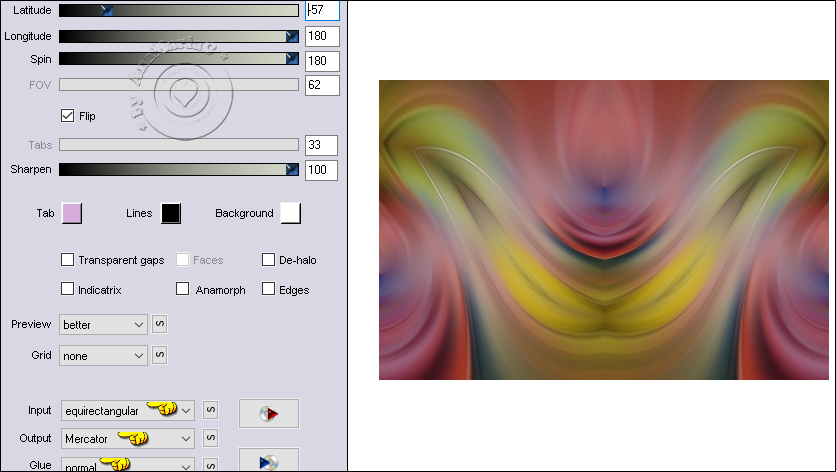
Task: Uncheck the Flip checkbox
Action: point(68,115)
